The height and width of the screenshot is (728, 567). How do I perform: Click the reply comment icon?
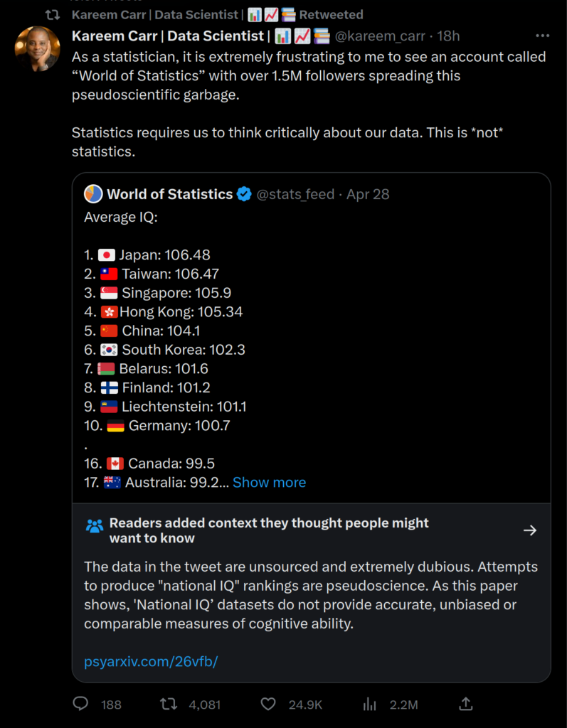click(81, 704)
